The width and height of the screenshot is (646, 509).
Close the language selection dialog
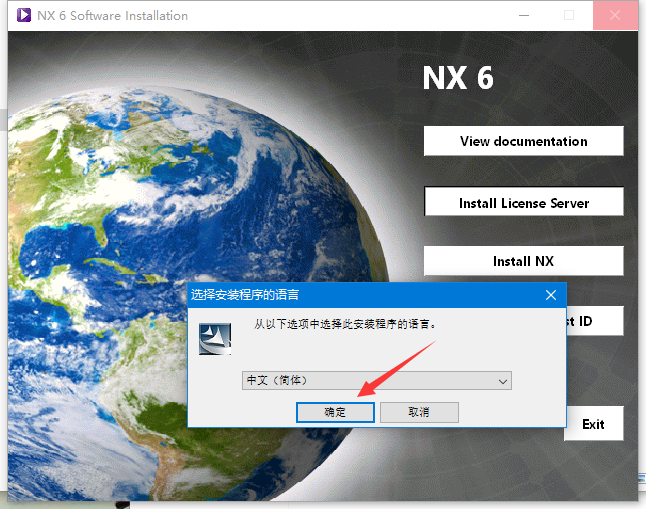(551, 295)
